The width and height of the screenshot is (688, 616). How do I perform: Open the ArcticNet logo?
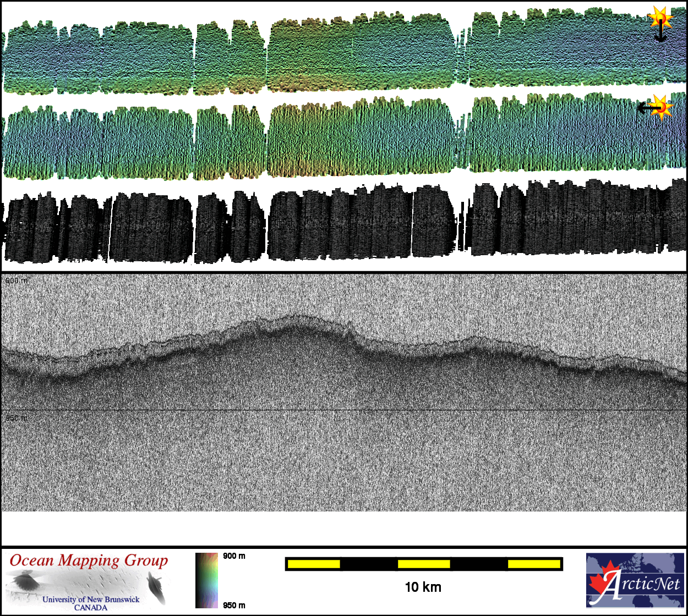pyautogui.click(x=635, y=580)
